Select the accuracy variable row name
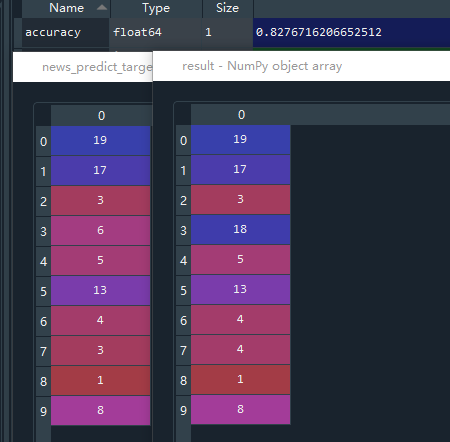The image size is (450, 442). pyautogui.click(x=65, y=32)
